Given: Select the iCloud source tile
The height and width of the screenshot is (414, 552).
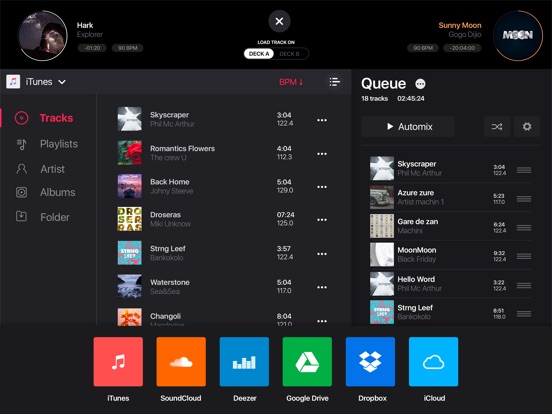Looking at the screenshot, I should (433, 362).
